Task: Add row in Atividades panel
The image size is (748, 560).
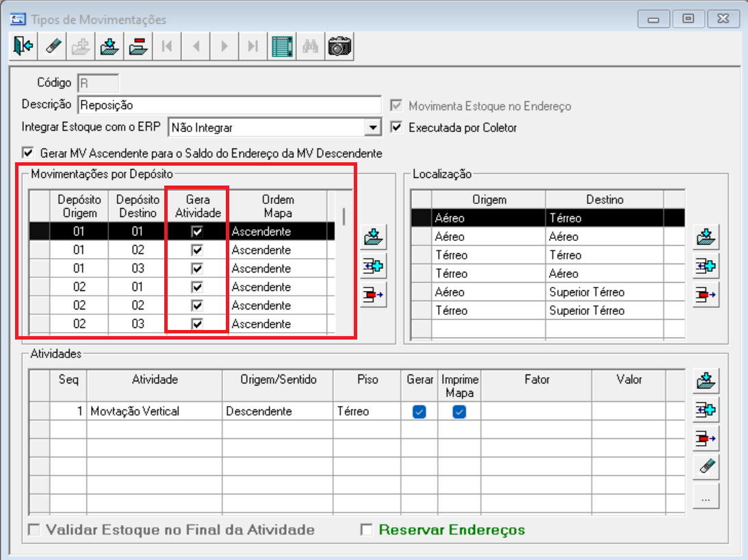Action: point(706,409)
